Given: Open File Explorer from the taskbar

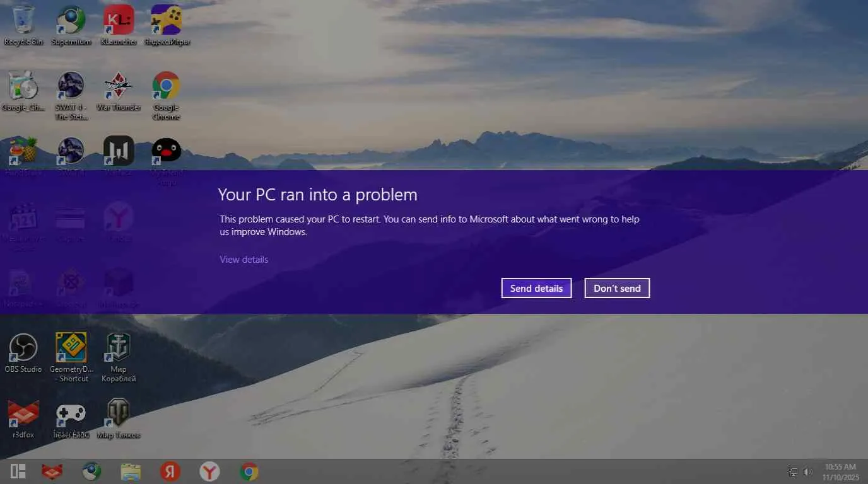Looking at the screenshot, I should pos(131,471).
